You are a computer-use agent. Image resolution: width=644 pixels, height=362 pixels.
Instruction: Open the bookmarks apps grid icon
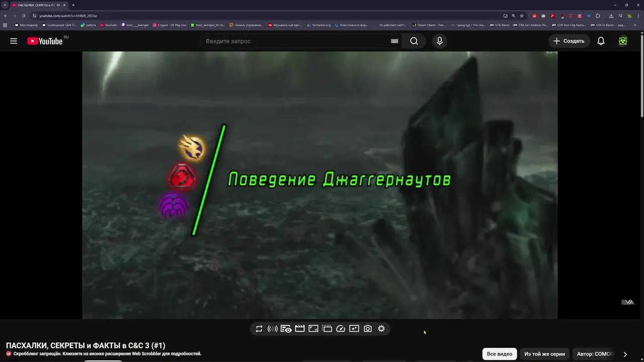click(6, 25)
